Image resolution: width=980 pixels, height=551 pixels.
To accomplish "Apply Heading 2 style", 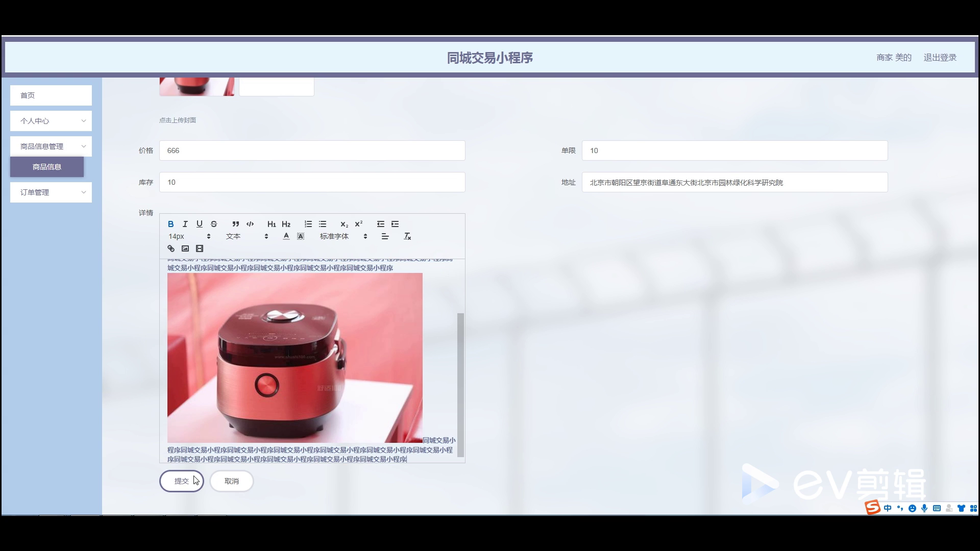I will pos(286,224).
